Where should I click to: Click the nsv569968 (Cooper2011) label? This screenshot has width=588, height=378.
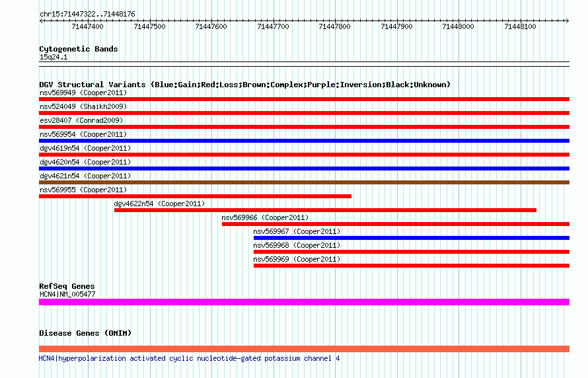(297, 245)
